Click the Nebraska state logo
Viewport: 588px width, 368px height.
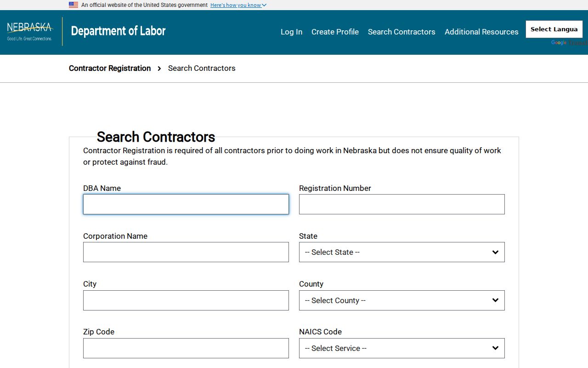[30, 31]
